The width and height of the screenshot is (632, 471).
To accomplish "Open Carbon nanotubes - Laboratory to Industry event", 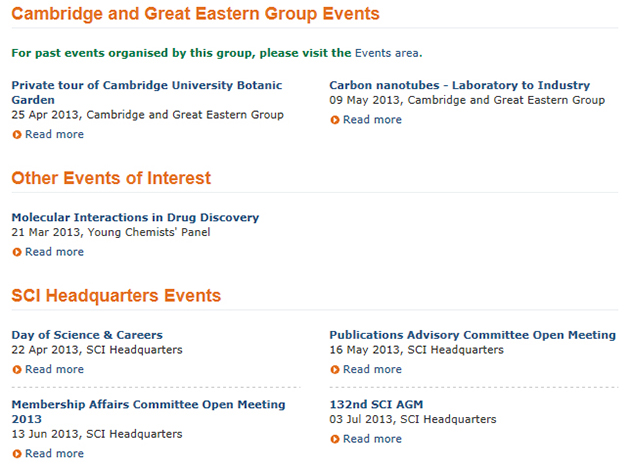I will click(x=459, y=85).
